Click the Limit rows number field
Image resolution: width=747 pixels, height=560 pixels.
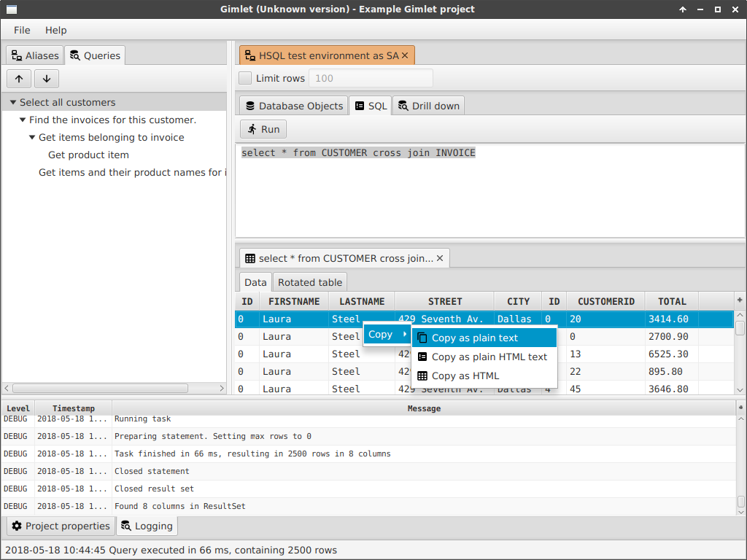[x=371, y=78]
